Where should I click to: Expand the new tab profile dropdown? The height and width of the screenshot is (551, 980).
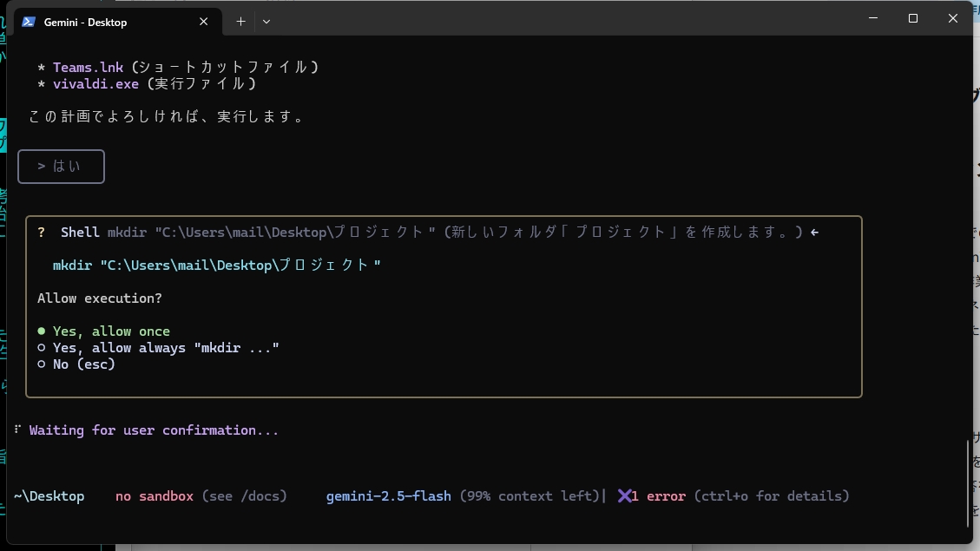[x=266, y=22]
